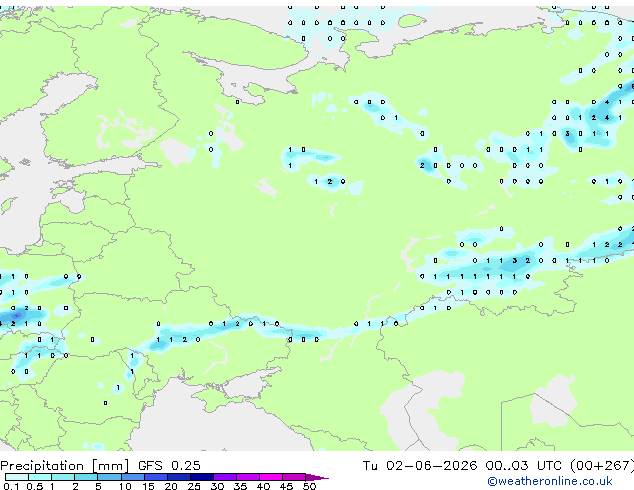Image resolution: width=634 pixels, height=490 pixels.
Task: Select the 35–40 mm violet legend swatch
Action: (247, 477)
